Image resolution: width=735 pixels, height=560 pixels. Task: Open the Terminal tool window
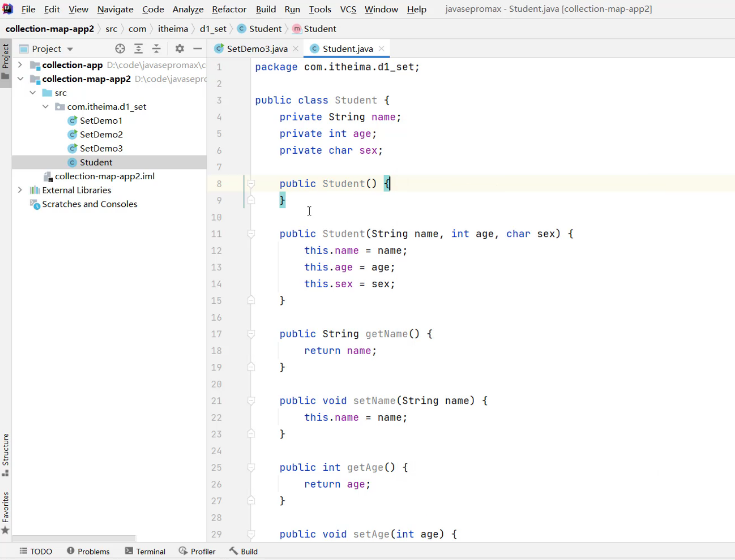145,551
